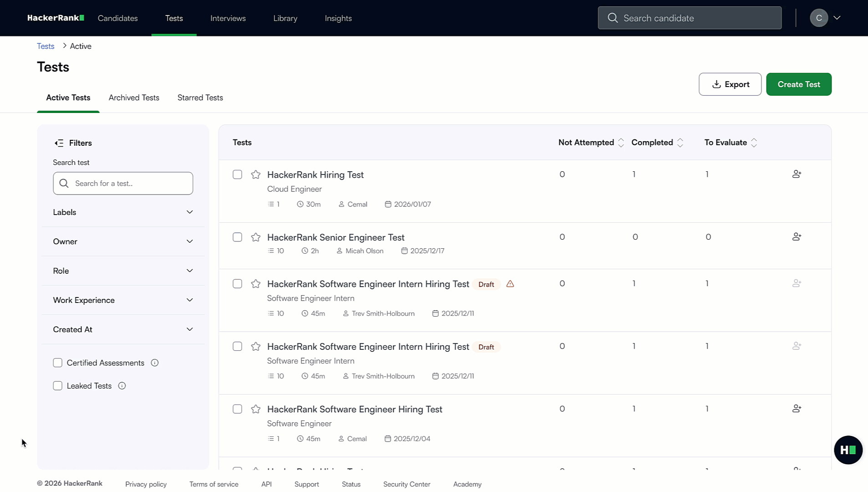Click the HackerRank logo
This screenshot has width=868, height=492.
[x=55, y=18]
